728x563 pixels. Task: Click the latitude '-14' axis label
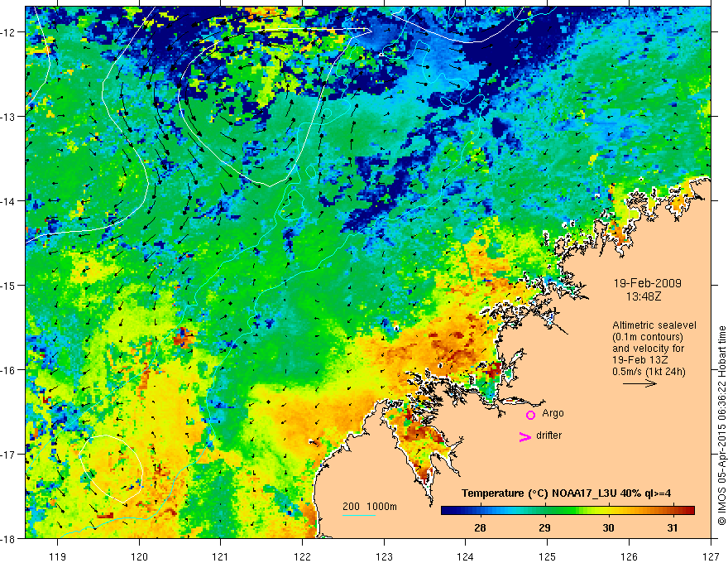click(9, 201)
